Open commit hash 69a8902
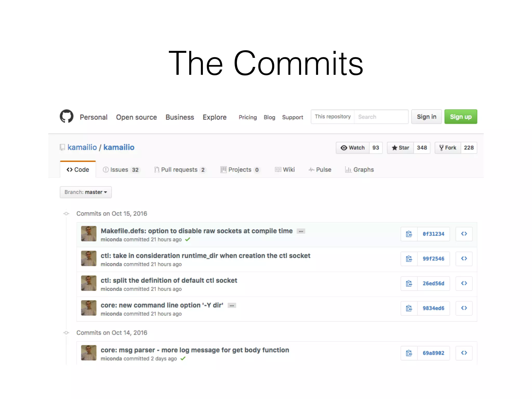The image size is (532, 399). [434, 353]
